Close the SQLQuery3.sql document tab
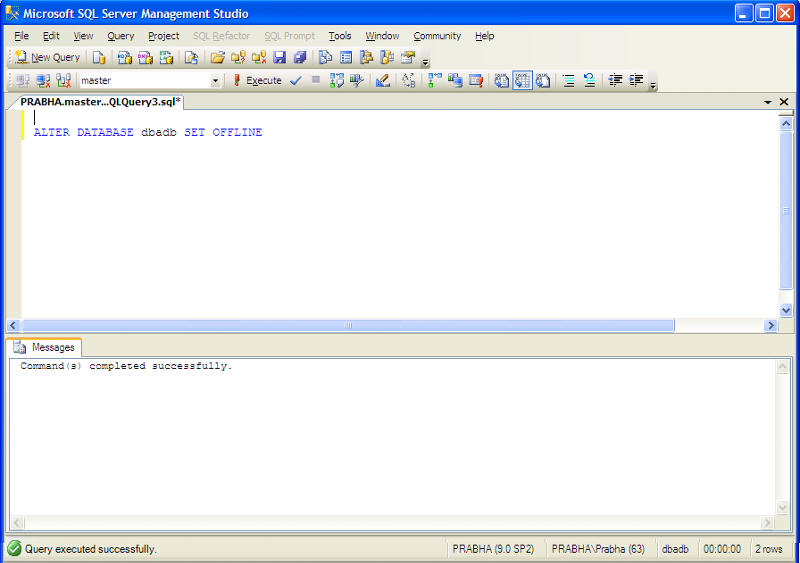This screenshot has width=800, height=563. pyautogui.click(x=784, y=102)
